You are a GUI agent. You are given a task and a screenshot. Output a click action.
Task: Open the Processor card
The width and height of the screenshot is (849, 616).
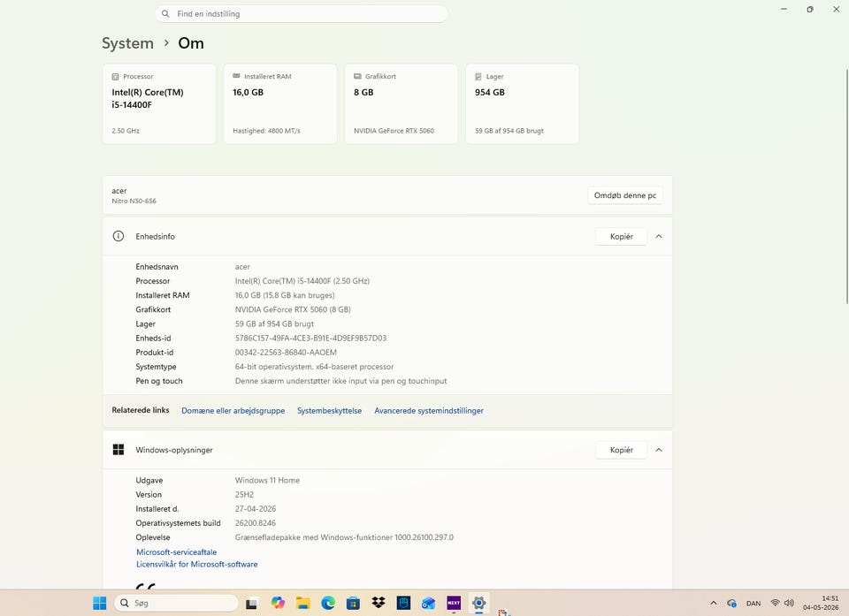point(159,104)
